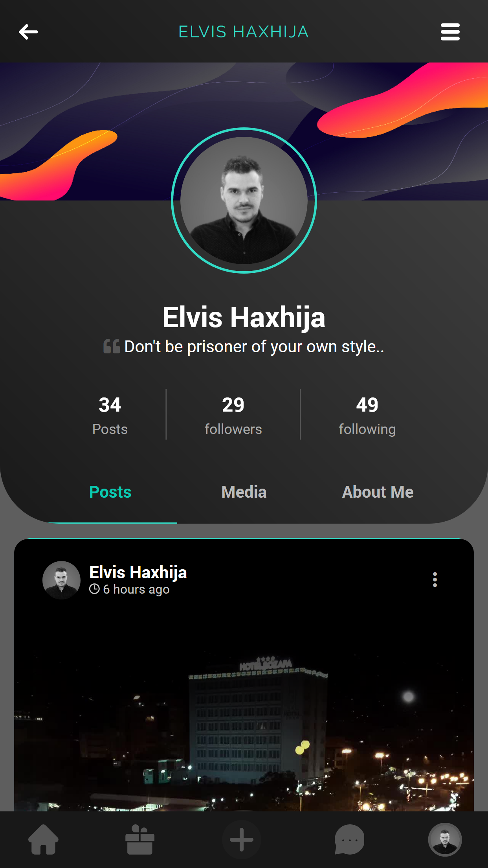View the 49 following list

(x=367, y=416)
